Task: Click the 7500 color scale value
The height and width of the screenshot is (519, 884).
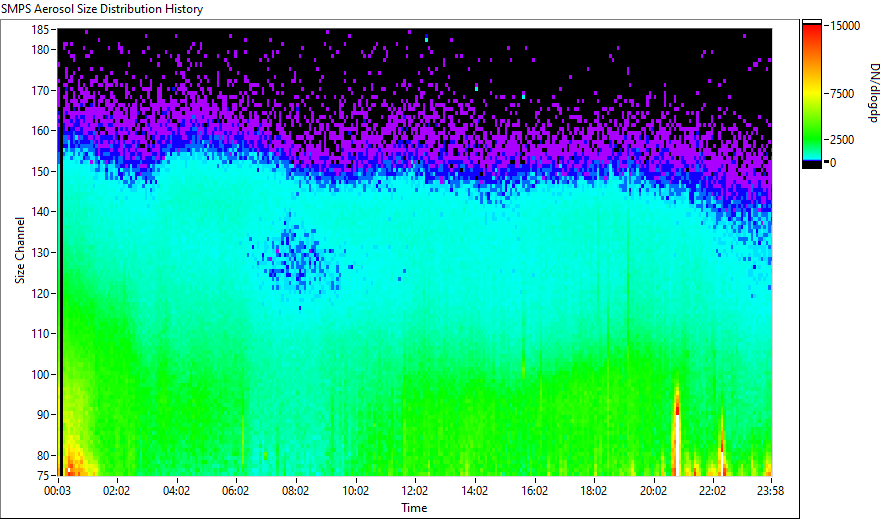Action: click(842, 94)
